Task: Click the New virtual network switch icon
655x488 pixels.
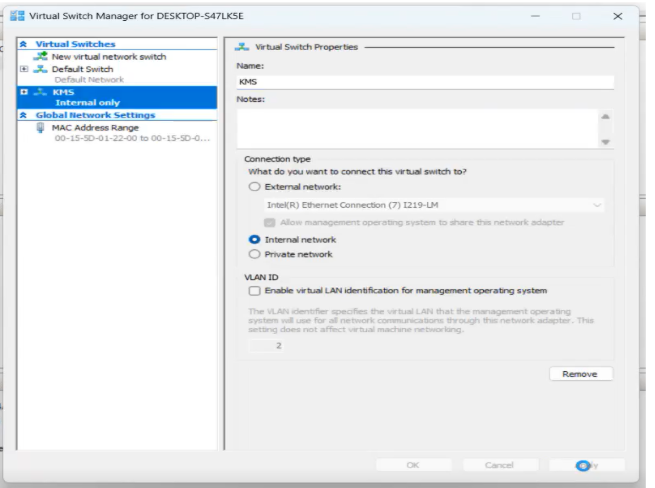Action: pos(41,56)
